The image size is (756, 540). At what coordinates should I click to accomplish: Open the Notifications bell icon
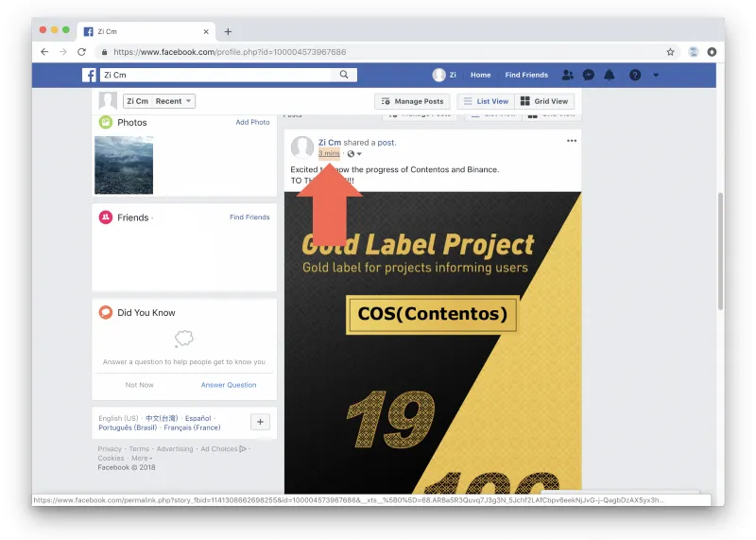coord(610,75)
